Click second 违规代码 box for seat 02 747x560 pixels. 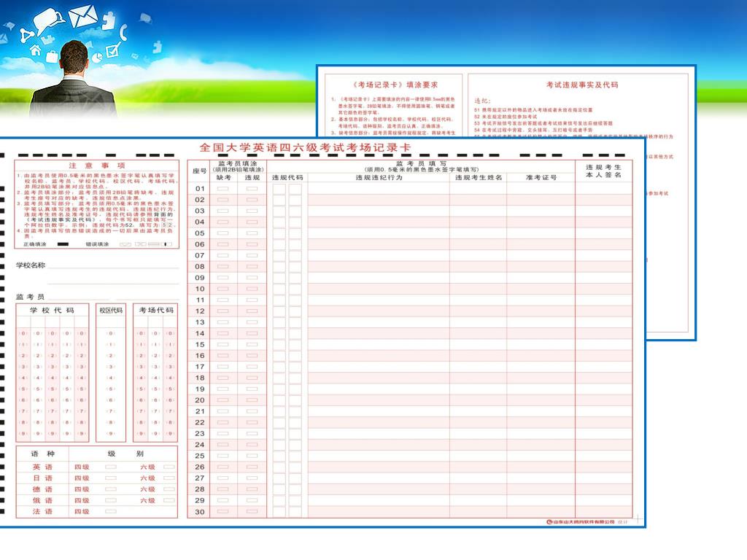click(x=295, y=200)
